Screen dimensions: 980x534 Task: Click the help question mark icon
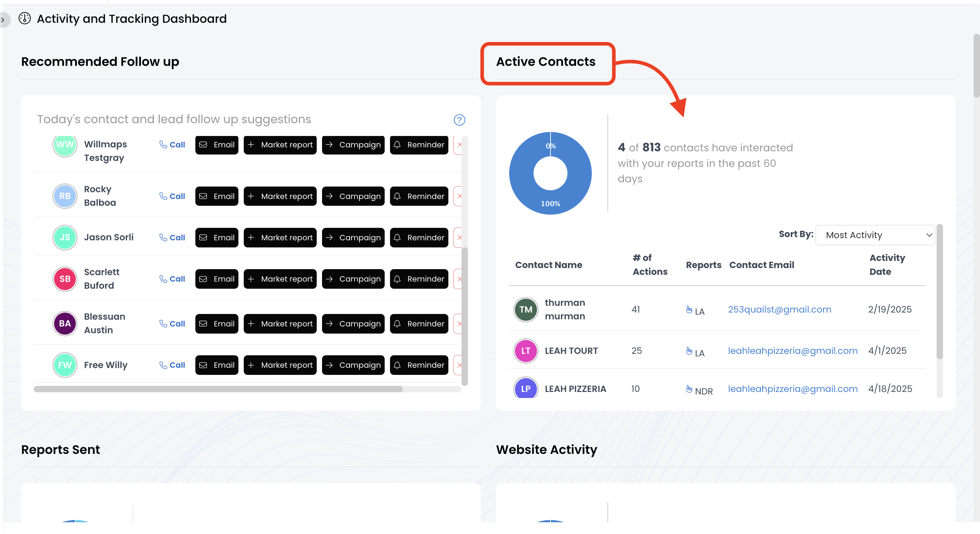[x=459, y=120]
